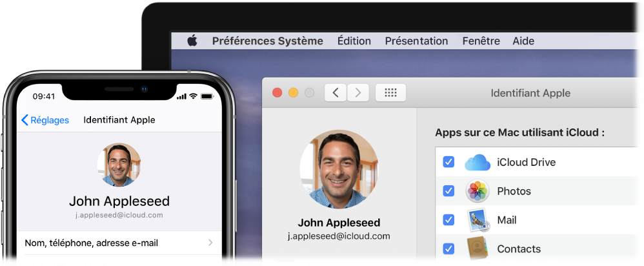Image resolution: width=644 pixels, height=266 pixels.
Task: Click John Appleseed name in Mac window
Action: tap(339, 223)
